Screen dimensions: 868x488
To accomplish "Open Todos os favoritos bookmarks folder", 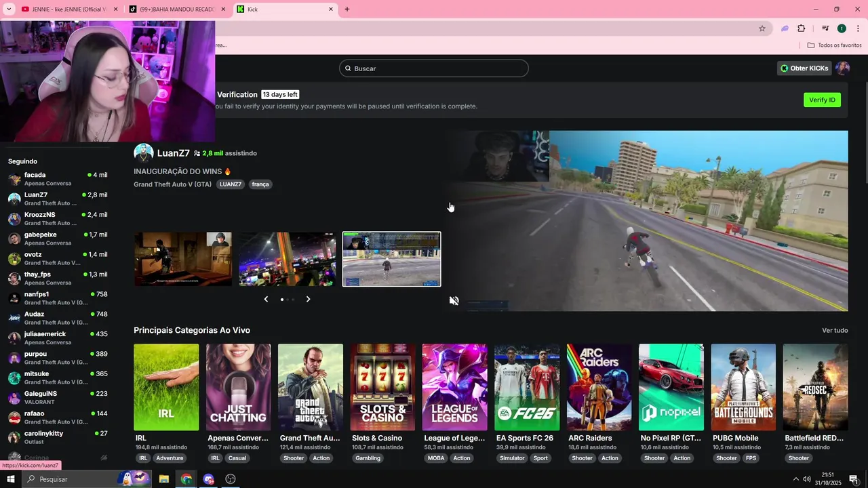I will tap(834, 45).
